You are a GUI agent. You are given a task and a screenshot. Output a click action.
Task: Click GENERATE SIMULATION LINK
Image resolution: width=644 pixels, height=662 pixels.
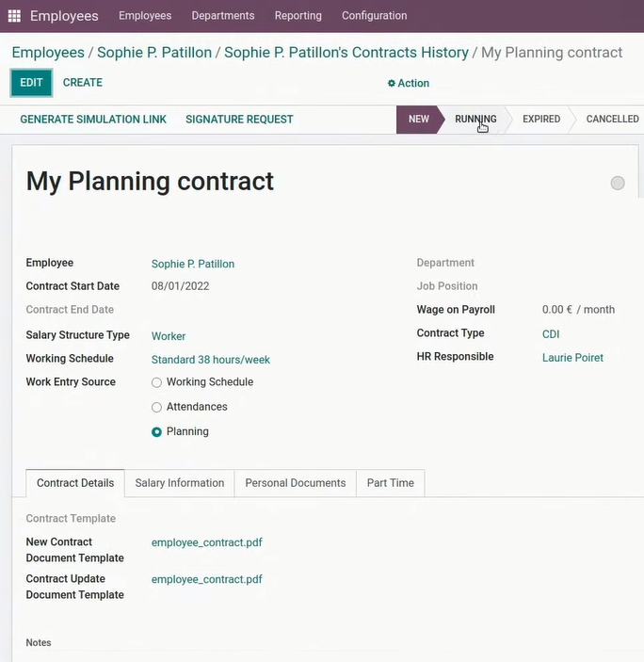point(93,120)
